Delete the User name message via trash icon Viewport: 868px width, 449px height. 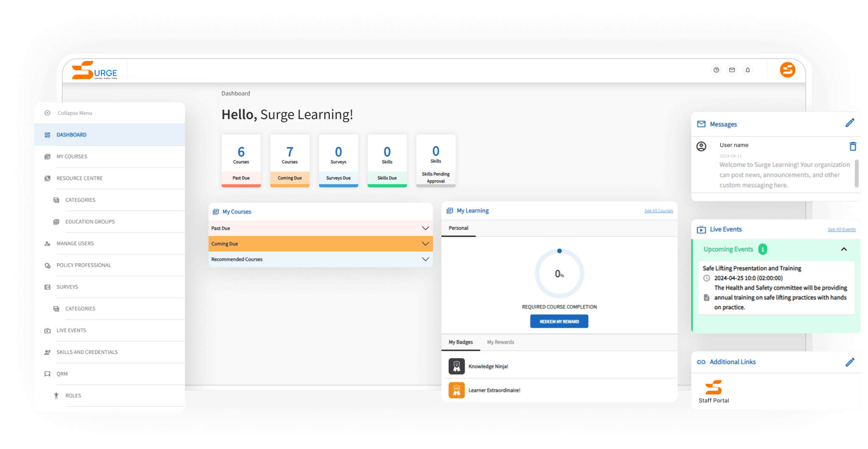pos(852,146)
